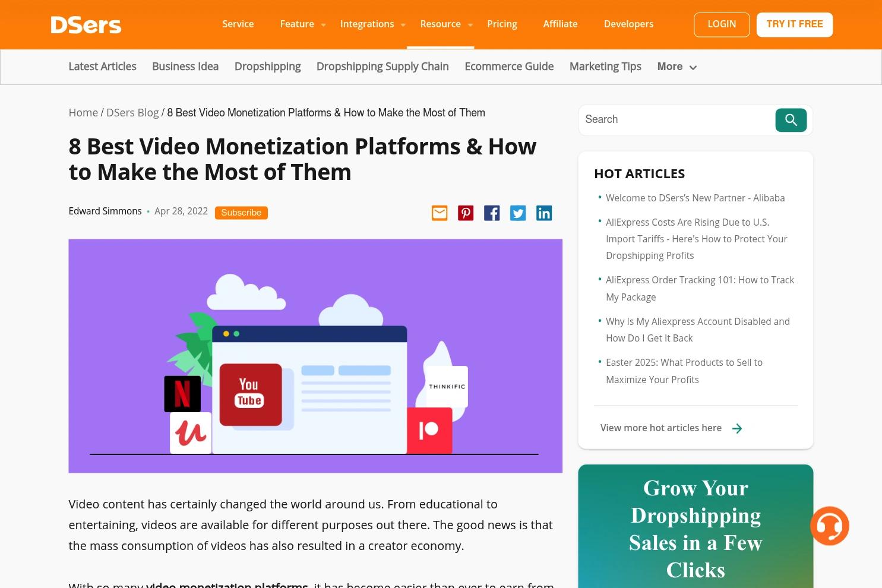Switch to Dropshipping Supply Chain category
Image resolution: width=882 pixels, height=588 pixels.
click(382, 67)
